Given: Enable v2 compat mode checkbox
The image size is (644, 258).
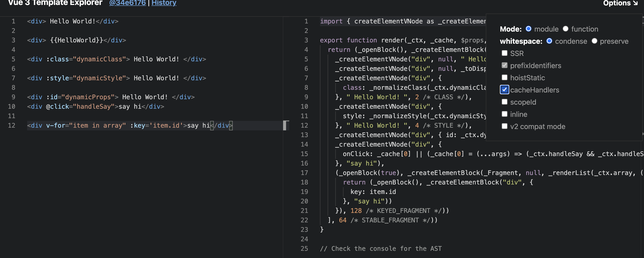Looking at the screenshot, I should click(504, 127).
